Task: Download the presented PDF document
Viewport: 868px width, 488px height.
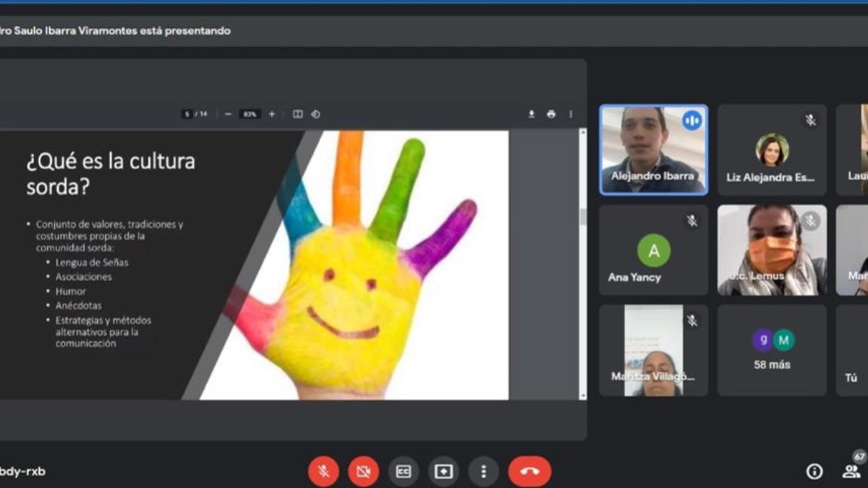Action: tap(532, 114)
